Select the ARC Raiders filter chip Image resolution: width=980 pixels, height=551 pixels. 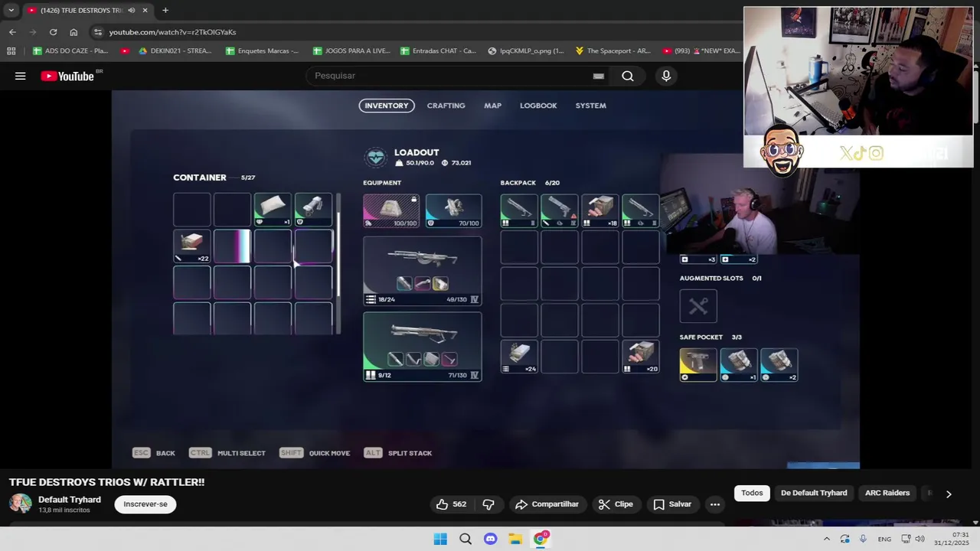(x=887, y=493)
